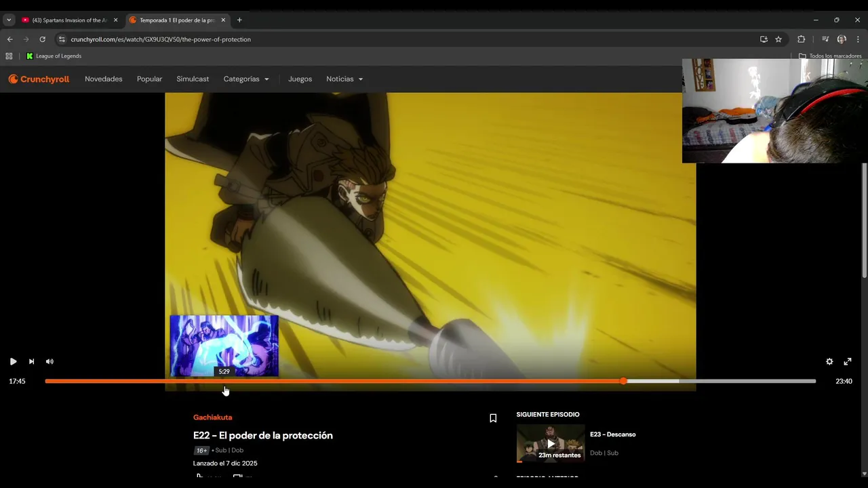Go back in browser
Viewport: 868px width, 488px height.
point(9,39)
